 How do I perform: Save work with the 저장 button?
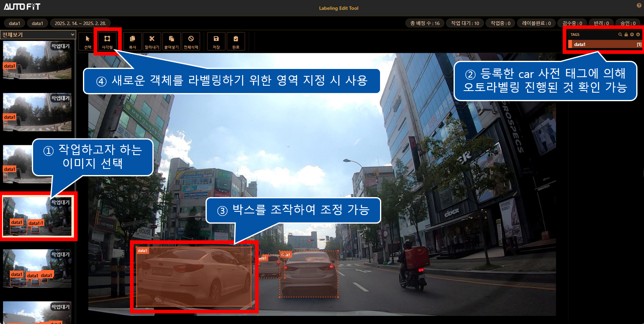(x=216, y=41)
